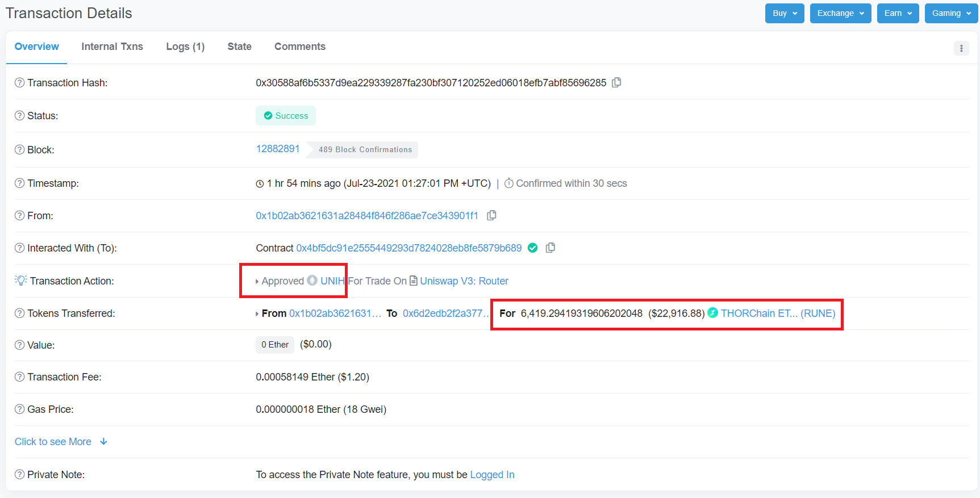Image resolution: width=980 pixels, height=498 pixels.
Task: Click the help icon beside Timestamp
Action: (x=20, y=183)
